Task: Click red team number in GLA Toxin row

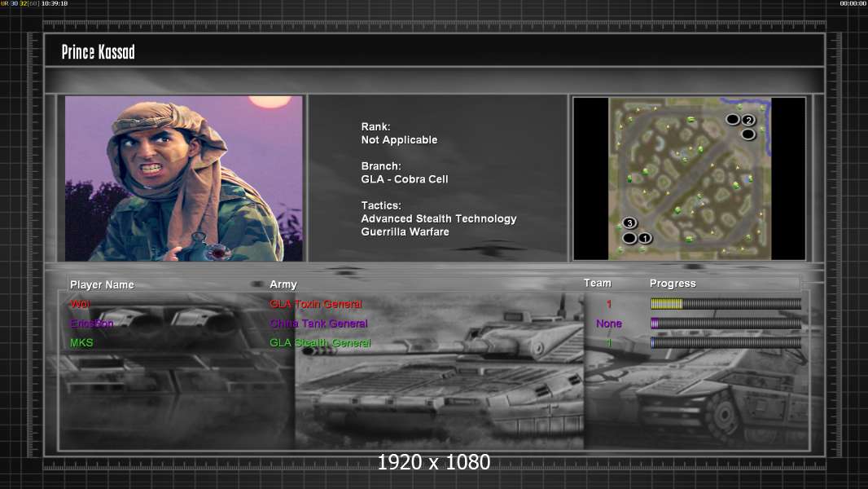Action: pos(609,304)
